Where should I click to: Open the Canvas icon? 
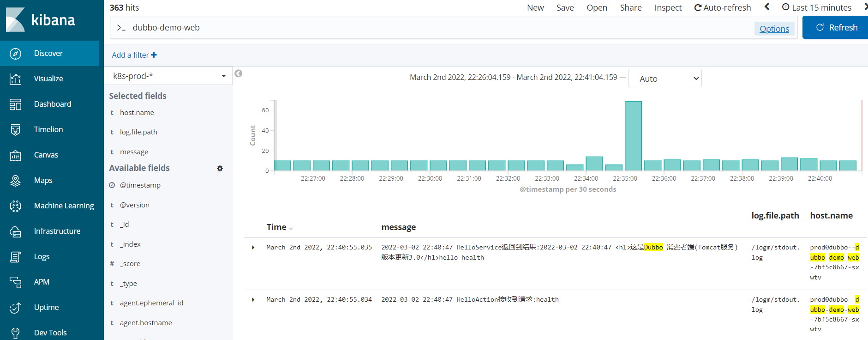[15, 155]
